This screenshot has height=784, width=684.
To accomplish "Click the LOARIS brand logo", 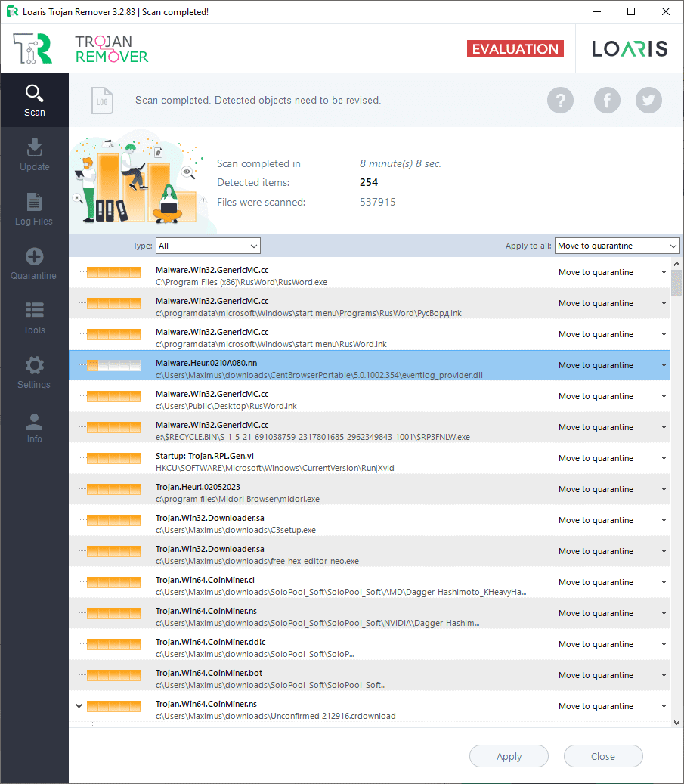I will click(630, 48).
